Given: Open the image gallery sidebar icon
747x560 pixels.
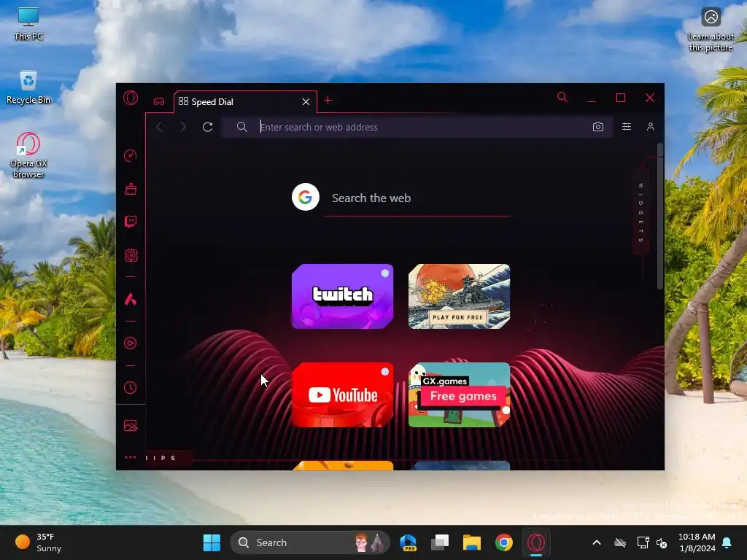Looking at the screenshot, I should 131,425.
